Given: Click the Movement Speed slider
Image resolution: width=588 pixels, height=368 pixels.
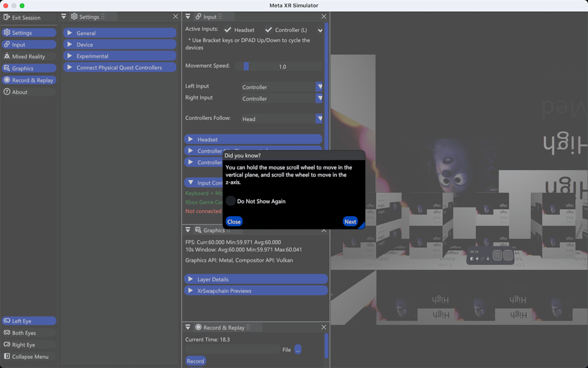Looking at the screenshot, I should pyautogui.click(x=278, y=66).
